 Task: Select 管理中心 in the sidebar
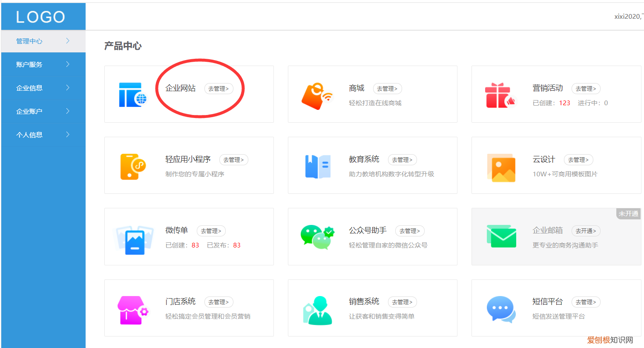pos(29,41)
